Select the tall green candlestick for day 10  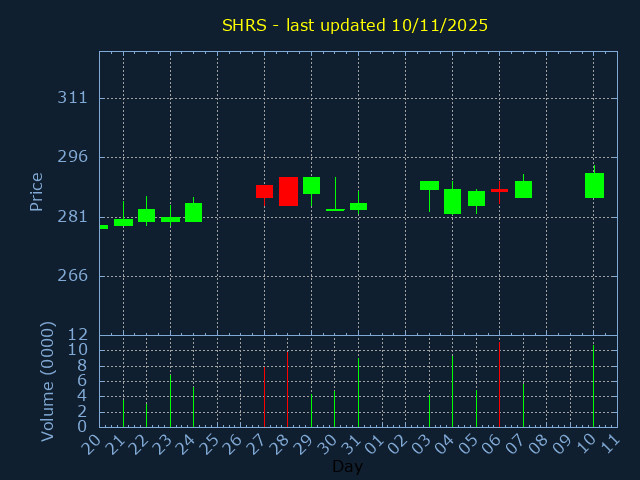pos(594,185)
